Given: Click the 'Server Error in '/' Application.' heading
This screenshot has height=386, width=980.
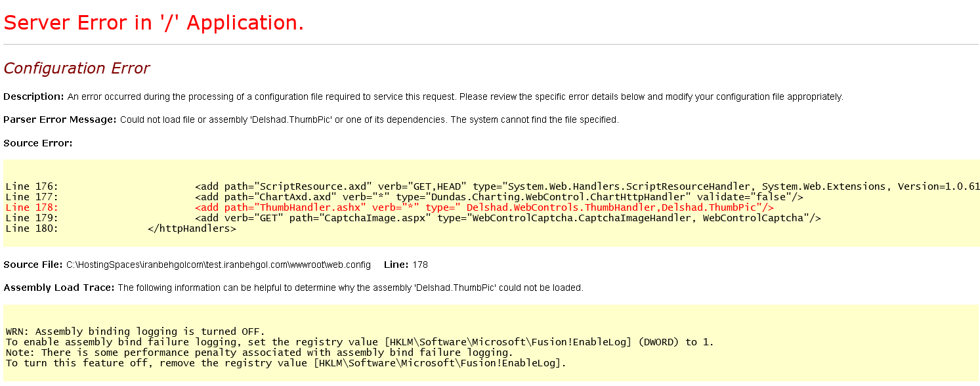Looking at the screenshot, I should (x=154, y=23).
